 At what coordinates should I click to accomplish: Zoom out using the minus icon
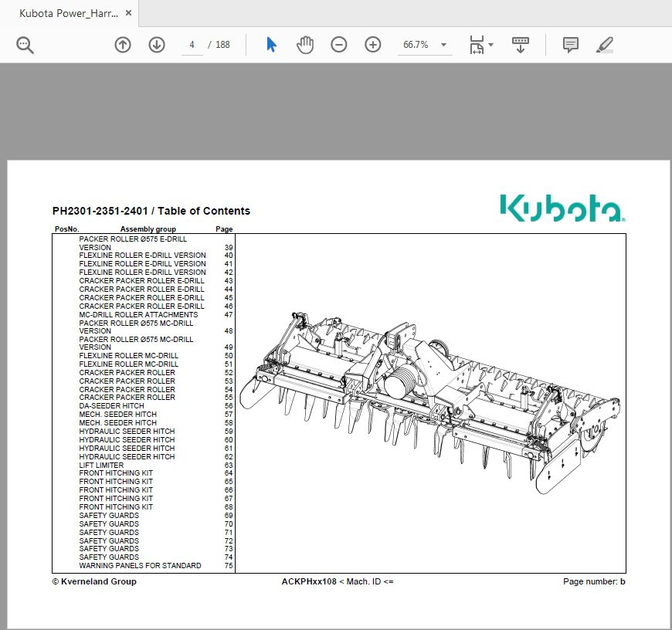click(338, 45)
